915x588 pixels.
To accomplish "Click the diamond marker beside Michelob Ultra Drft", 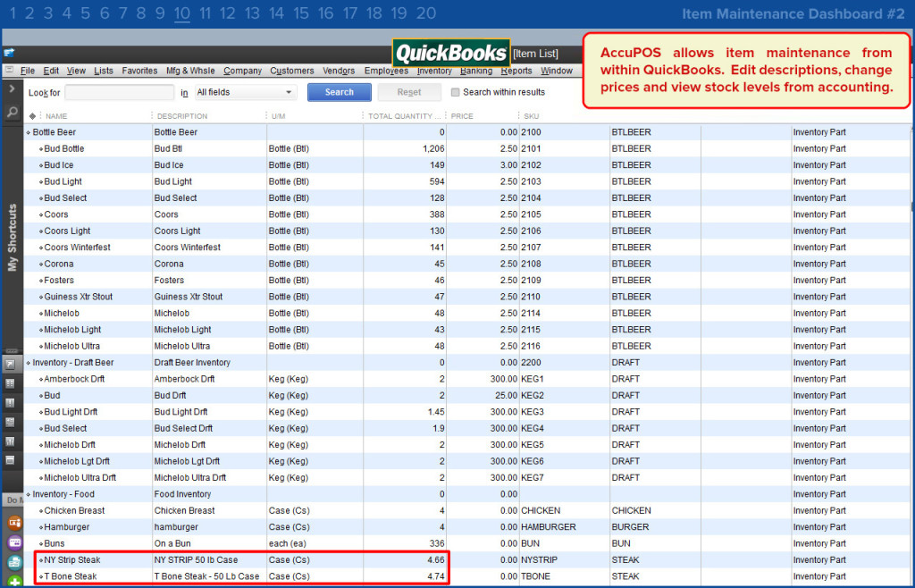I will click(x=41, y=478).
